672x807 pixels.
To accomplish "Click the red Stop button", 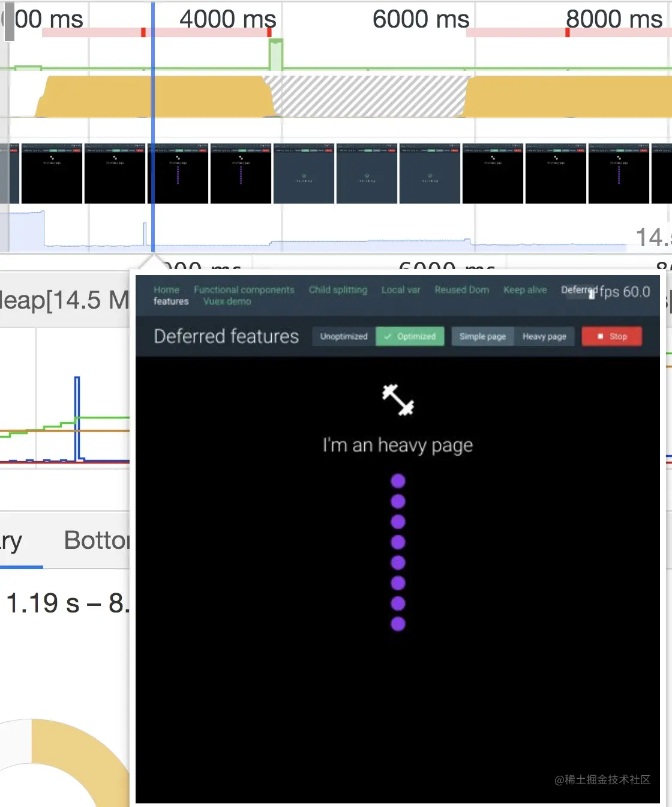I will click(611, 336).
